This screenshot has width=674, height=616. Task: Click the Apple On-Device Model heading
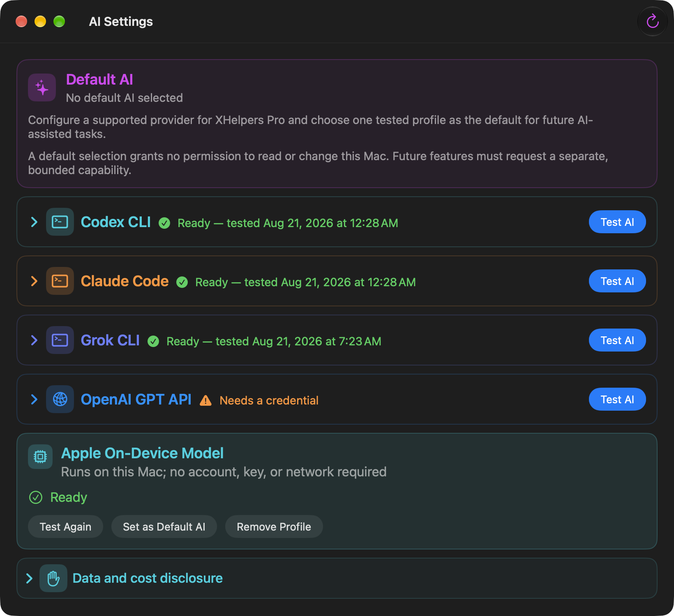click(142, 453)
